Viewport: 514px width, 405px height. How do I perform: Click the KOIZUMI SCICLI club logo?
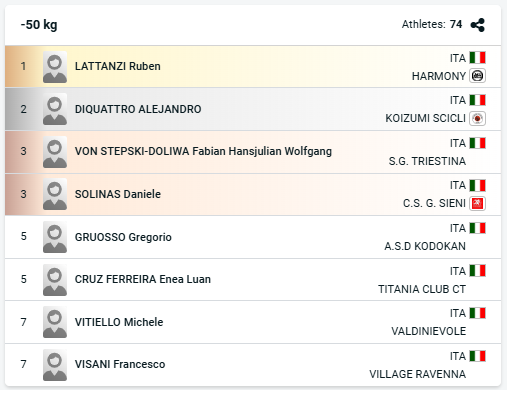click(477, 118)
